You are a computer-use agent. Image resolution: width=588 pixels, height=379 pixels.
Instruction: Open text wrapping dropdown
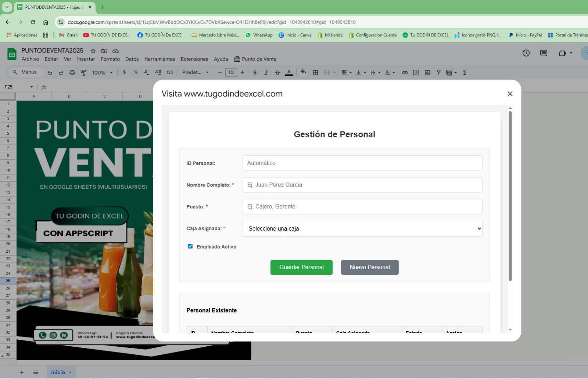pos(375,73)
